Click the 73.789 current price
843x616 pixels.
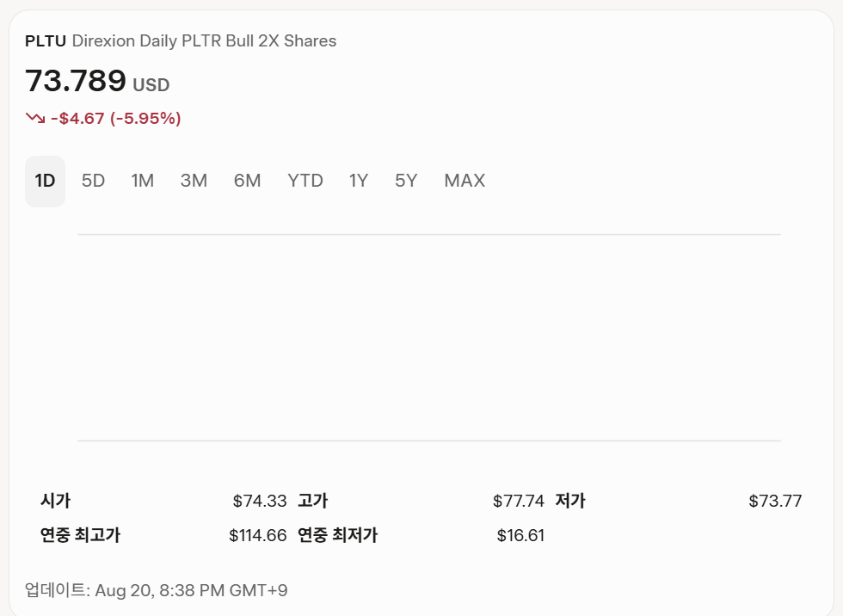(x=76, y=81)
